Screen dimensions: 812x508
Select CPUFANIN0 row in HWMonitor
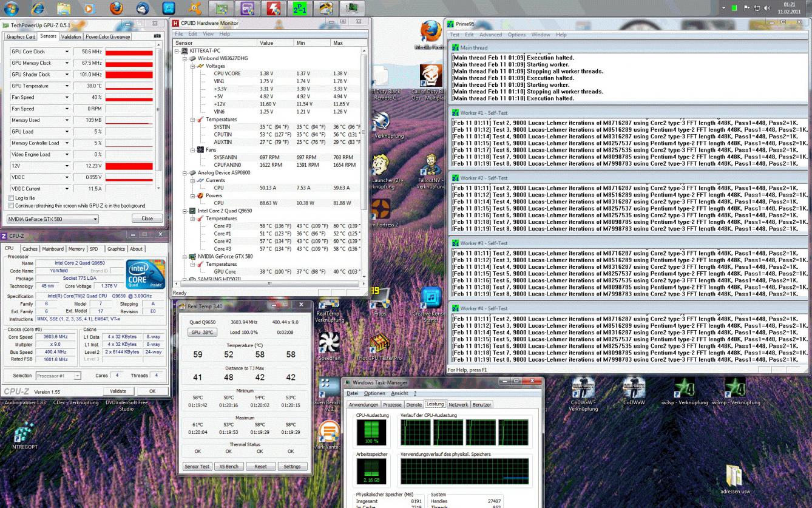[267, 165]
